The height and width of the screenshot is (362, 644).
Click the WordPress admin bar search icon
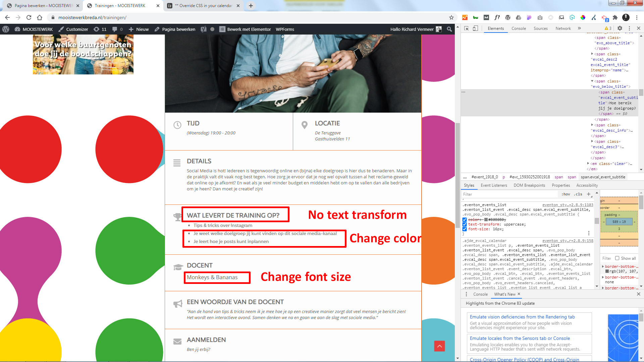click(x=449, y=29)
